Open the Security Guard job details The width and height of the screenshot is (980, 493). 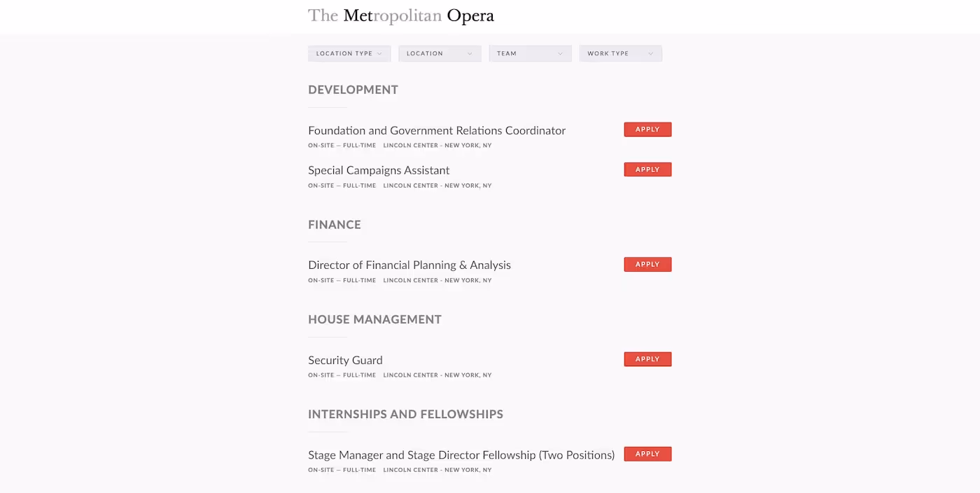[345, 359]
